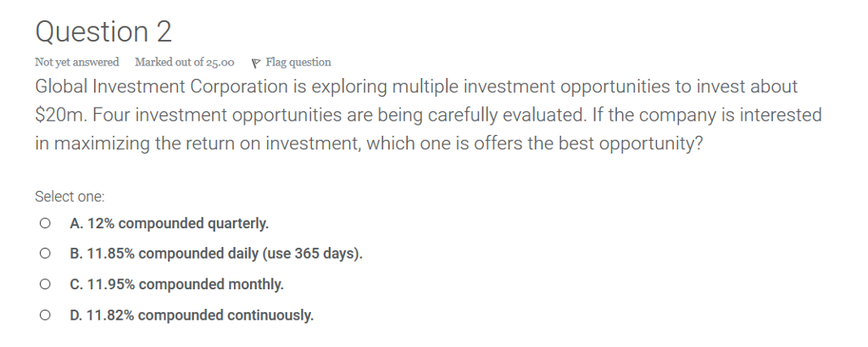The image size is (868, 347).
Task: Choose the radio button beside 11.85% compounded daily
Action: tap(45, 254)
